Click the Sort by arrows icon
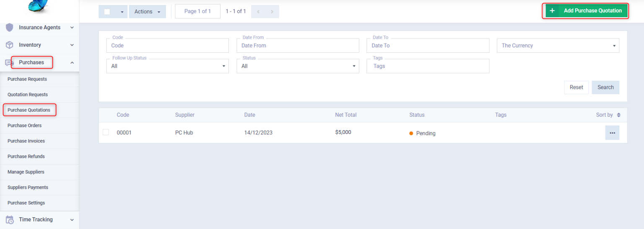 click(618, 115)
